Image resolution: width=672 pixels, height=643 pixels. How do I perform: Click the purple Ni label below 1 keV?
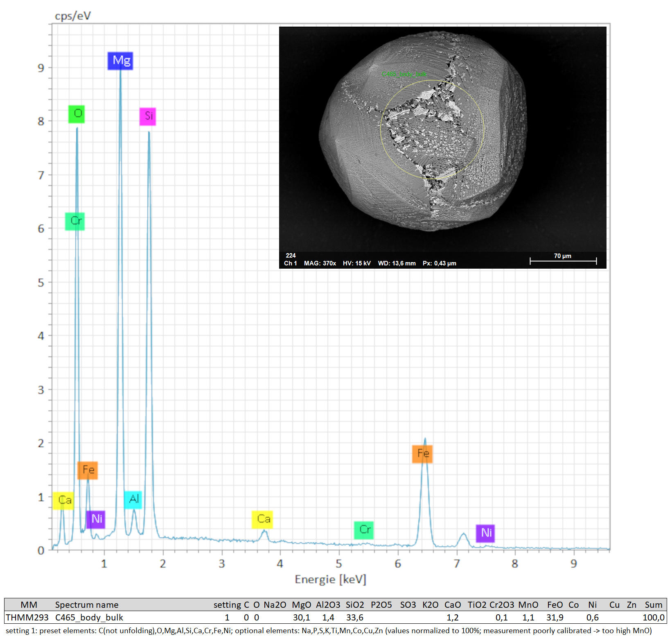96,519
